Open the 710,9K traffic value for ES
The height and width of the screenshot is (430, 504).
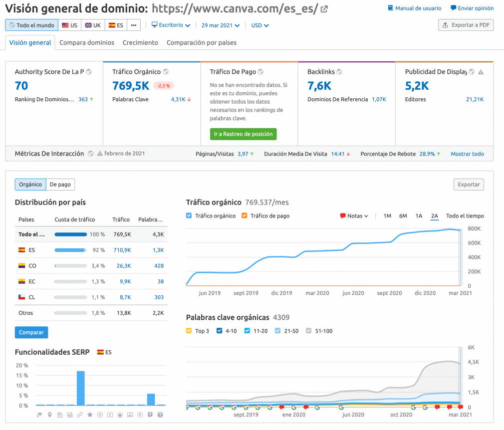[122, 250]
